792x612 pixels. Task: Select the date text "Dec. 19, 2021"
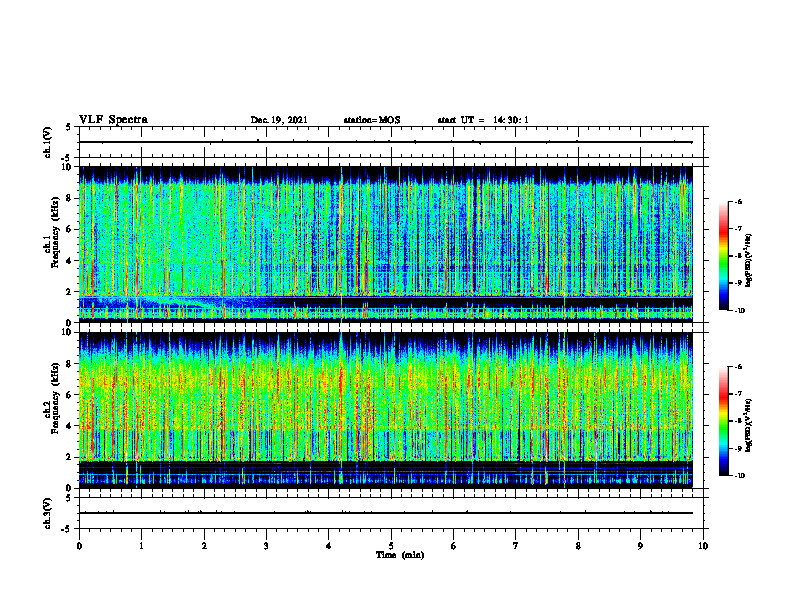pos(279,120)
